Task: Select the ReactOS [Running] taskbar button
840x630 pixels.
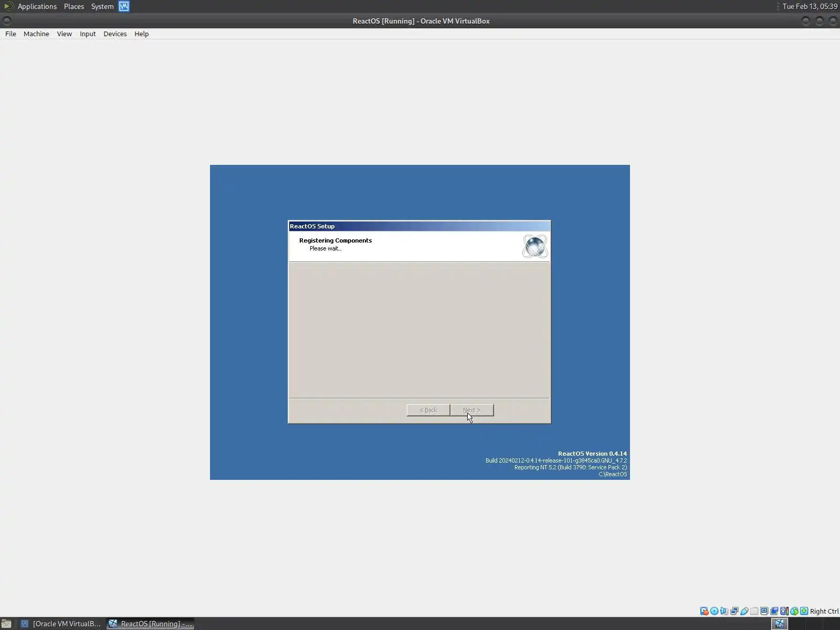Action: (x=151, y=624)
